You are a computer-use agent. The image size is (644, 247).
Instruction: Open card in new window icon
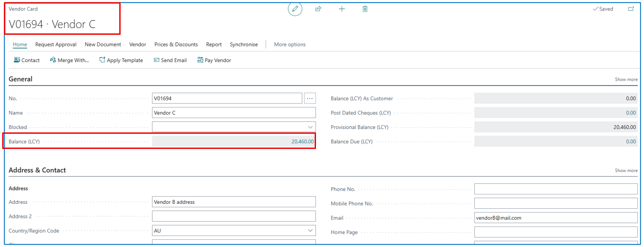[631, 9]
